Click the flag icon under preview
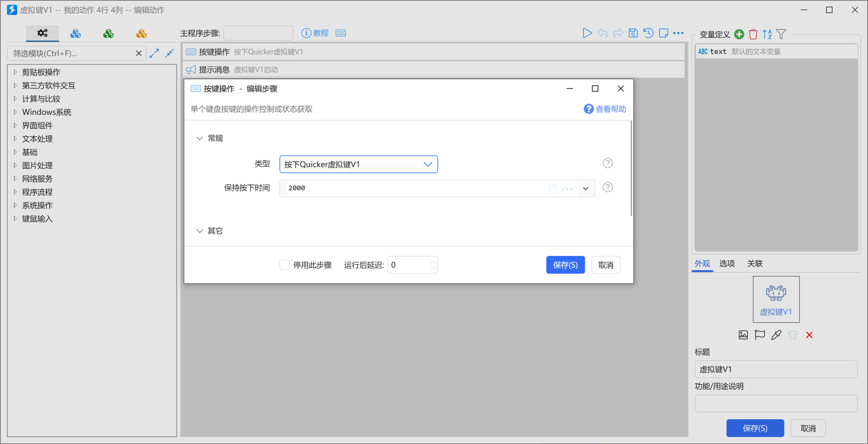Screen dimensions: 868x444 (x=760, y=335)
